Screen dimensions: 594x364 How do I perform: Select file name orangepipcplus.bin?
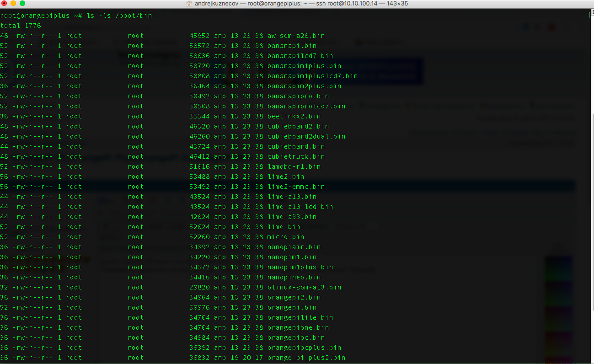point(305,348)
